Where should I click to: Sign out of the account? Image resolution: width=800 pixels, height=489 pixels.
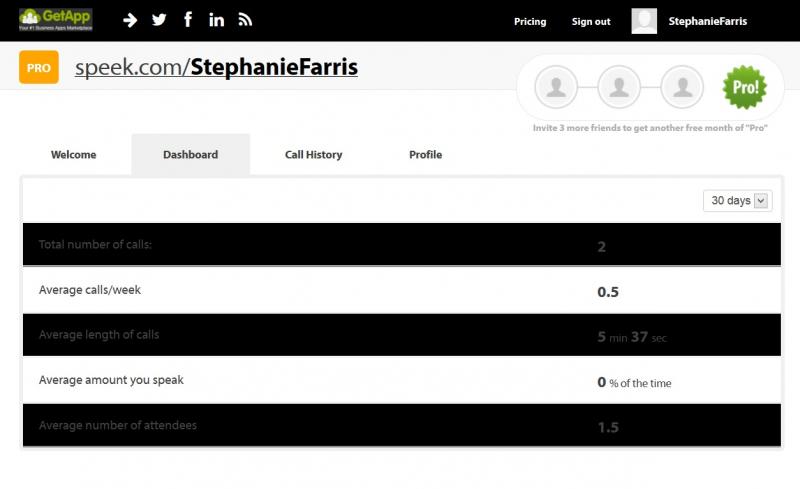(x=591, y=21)
